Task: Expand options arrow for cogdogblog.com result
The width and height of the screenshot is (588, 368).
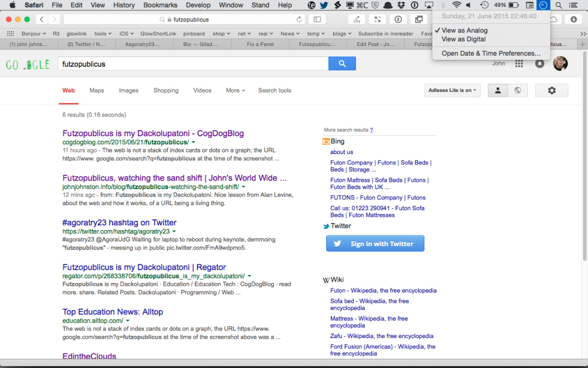Action: [x=194, y=143]
